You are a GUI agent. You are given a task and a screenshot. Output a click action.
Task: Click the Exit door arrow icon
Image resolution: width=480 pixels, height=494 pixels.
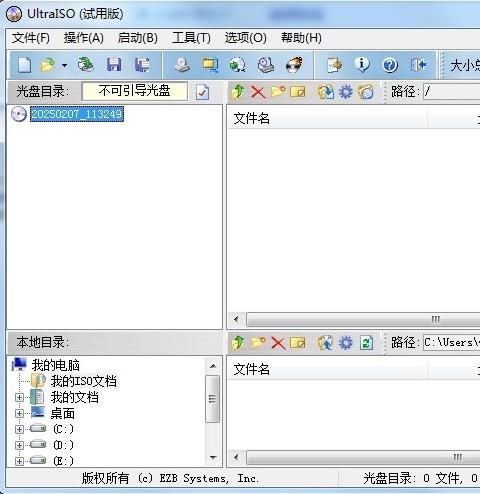(418, 65)
